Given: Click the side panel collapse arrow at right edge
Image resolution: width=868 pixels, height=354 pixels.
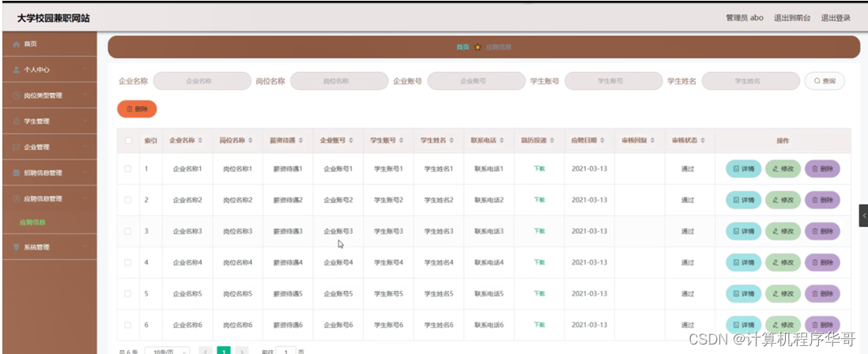Looking at the screenshot, I should [863, 215].
